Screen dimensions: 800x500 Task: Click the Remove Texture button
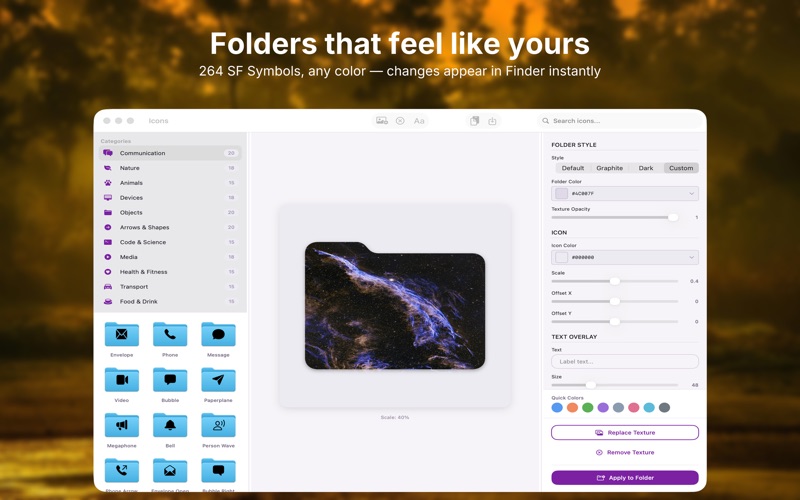tap(625, 453)
